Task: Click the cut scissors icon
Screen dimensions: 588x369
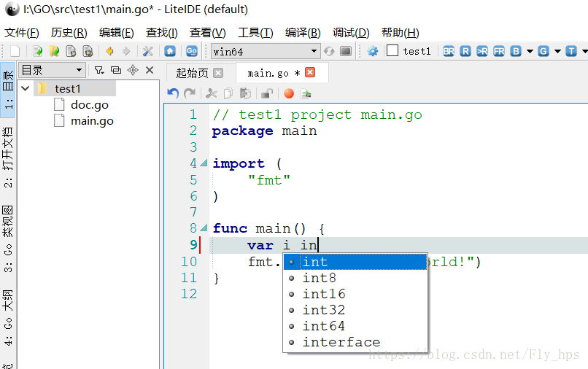Action: click(211, 93)
